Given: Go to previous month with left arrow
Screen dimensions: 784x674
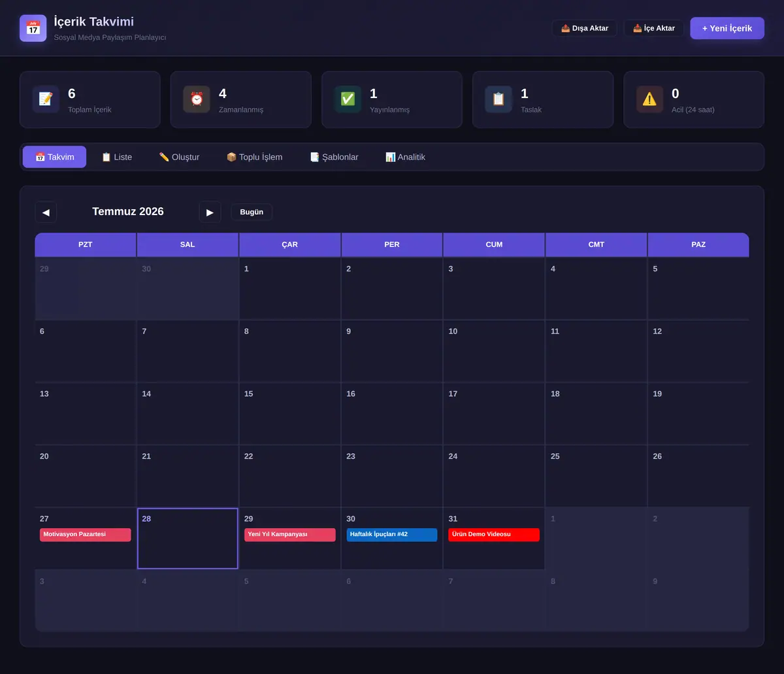Looking at the screenshot, I should click(46, 212).
